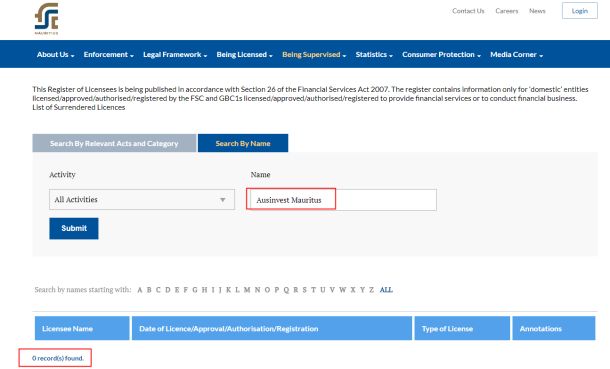
Task: Expand the Enforcement menu
Action: pos(109,54)
